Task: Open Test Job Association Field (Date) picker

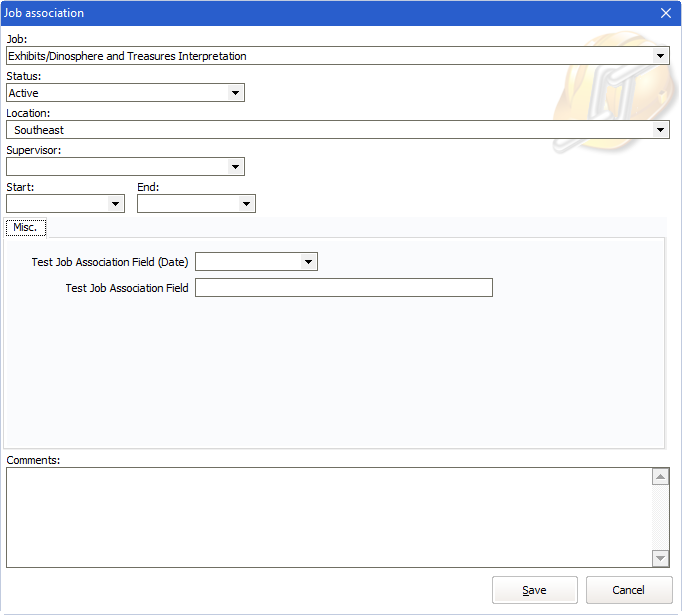Action: coord(308,261)
